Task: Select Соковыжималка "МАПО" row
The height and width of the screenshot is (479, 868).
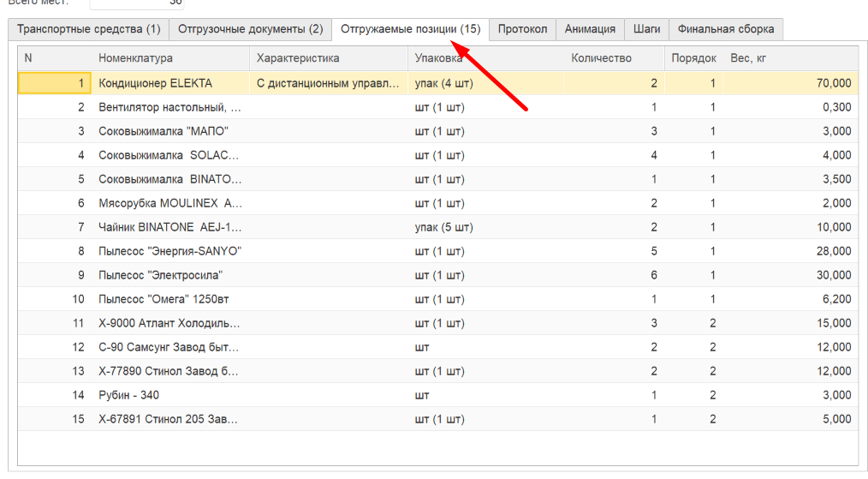Action: pos(438,131)
